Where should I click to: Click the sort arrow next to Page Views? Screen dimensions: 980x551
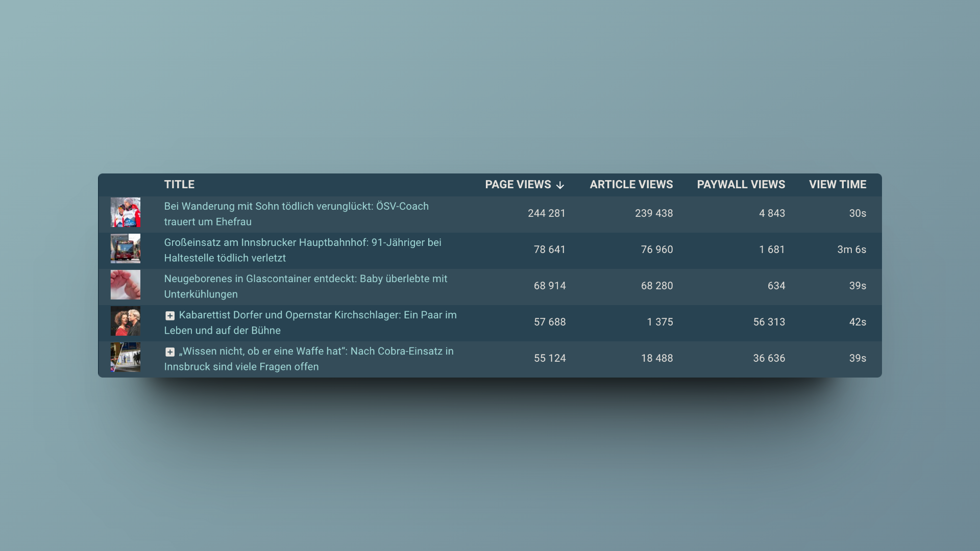pos(560,185)
